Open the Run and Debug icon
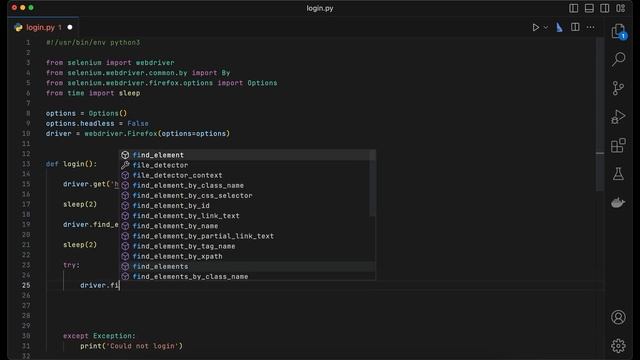The height and width of the screenshot is (360, 640). point(618,117)
